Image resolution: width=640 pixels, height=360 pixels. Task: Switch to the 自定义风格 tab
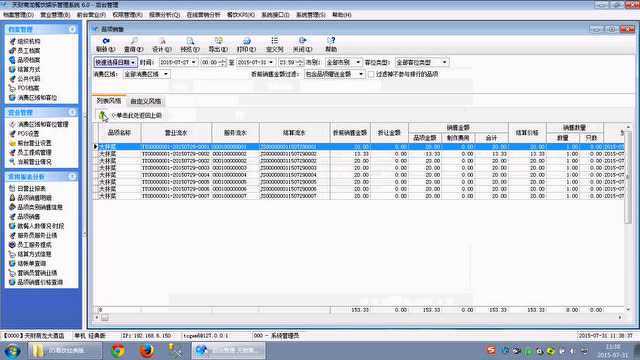coord(146,101)
